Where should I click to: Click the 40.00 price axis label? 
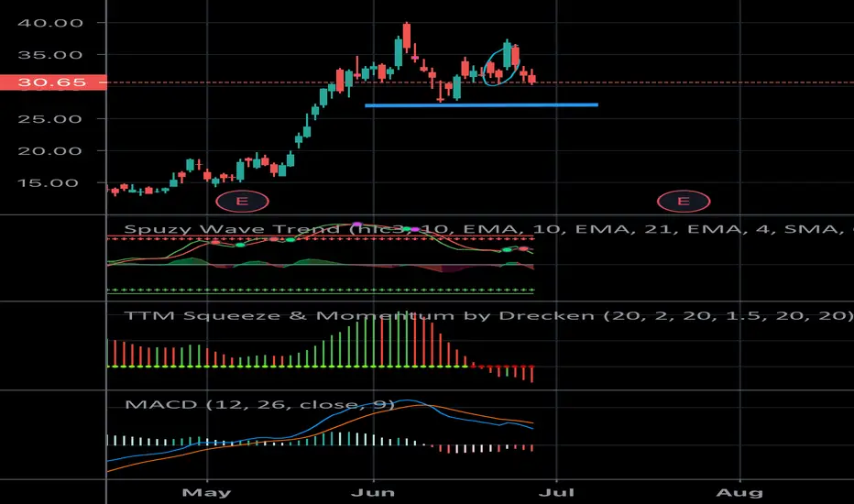coord(50,23)
